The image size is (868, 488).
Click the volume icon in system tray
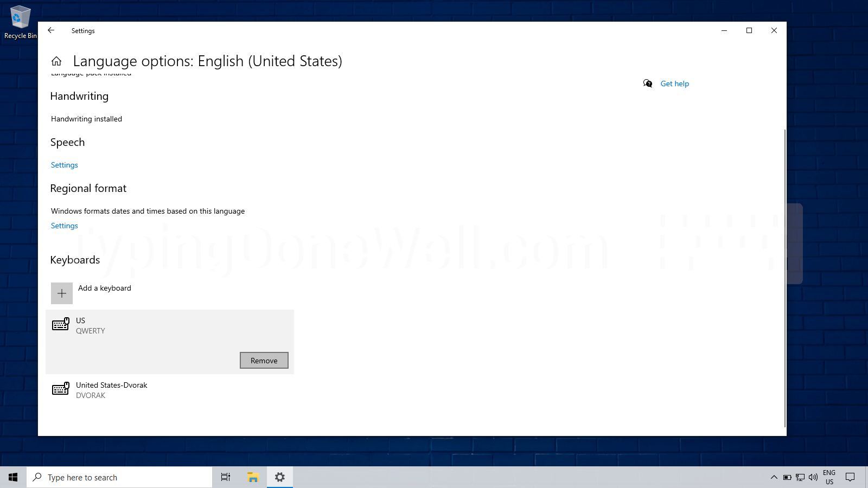pyautogui.click(x=813, y=477)
